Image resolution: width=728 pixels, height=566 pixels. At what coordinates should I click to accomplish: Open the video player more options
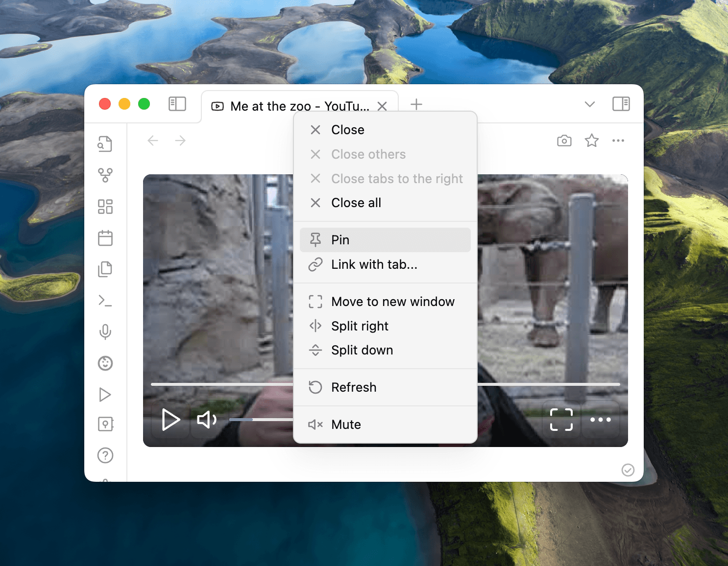click(600, 420)
